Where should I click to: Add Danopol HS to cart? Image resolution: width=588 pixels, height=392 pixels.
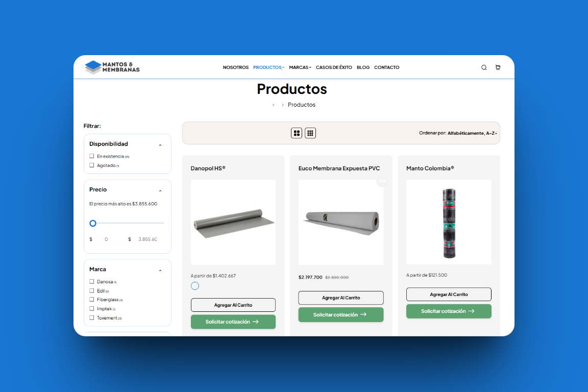coord(233,305)
